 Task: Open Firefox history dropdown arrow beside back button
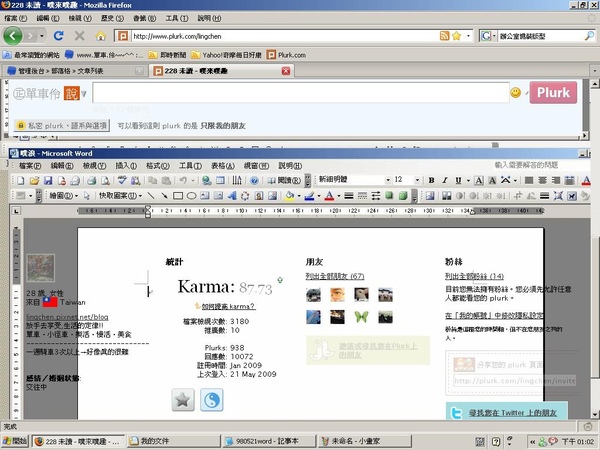[42, 36]
